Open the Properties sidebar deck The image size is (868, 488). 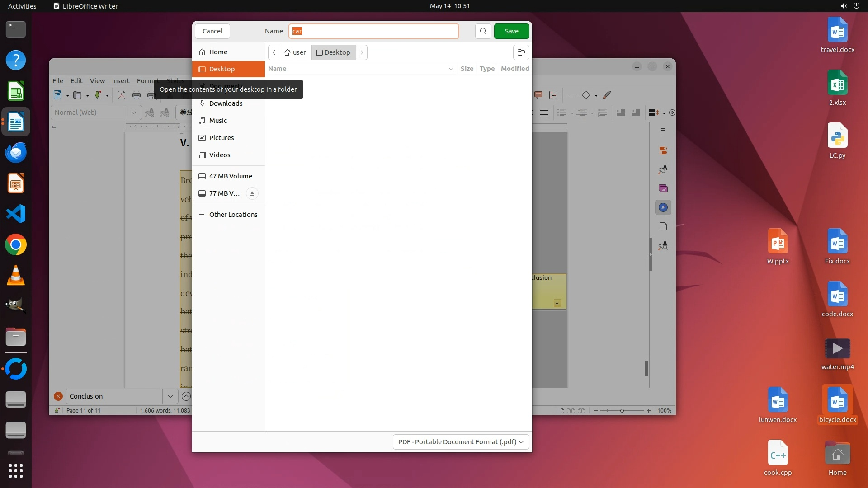[663, 150]
